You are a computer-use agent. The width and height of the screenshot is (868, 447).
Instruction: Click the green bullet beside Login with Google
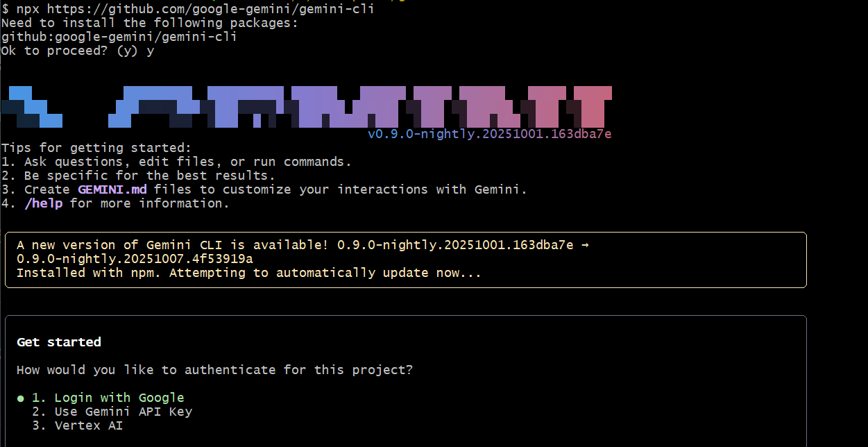pos(21,398)
